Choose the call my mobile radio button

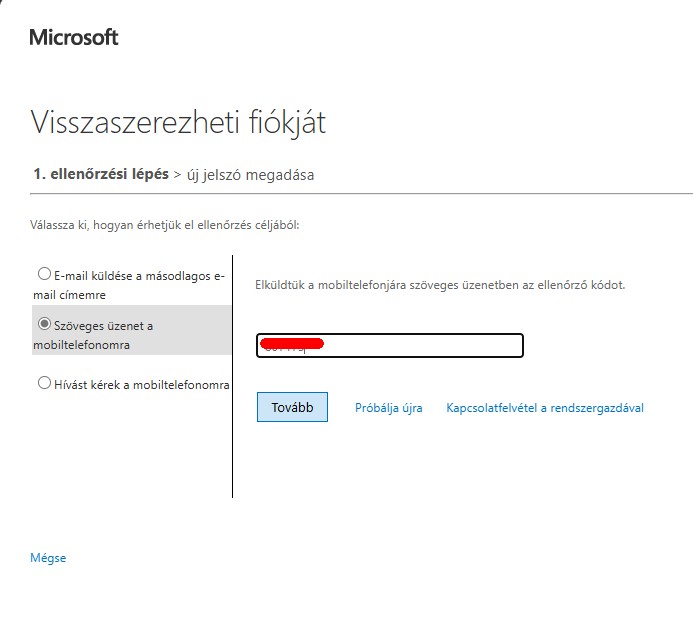[x=44, y=383]
